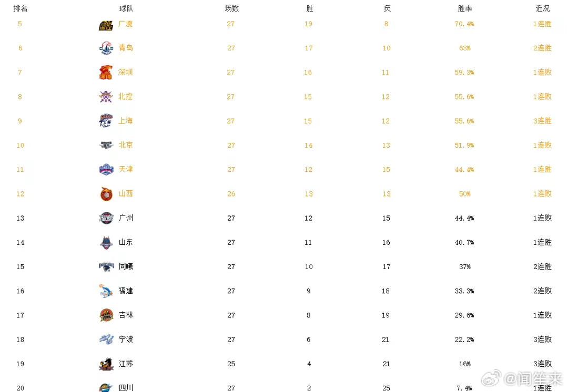
Task: Open the 北京 team name link
Action: click(x=126, y=145)
